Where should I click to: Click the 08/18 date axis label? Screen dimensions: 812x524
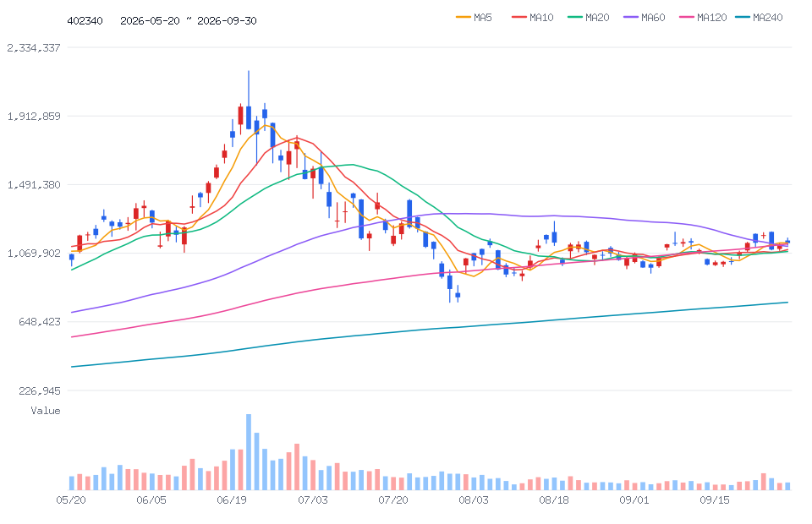554,499
